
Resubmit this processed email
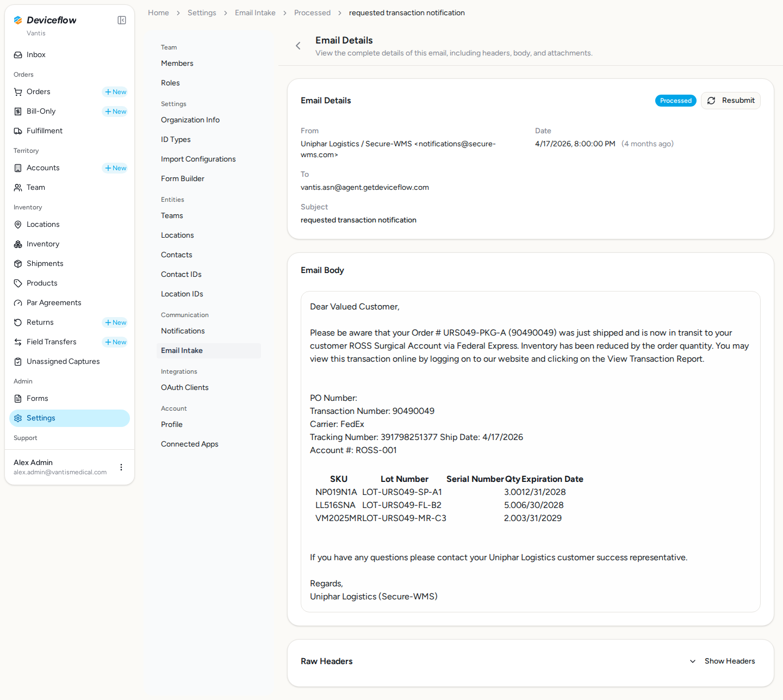pos(731,101)
